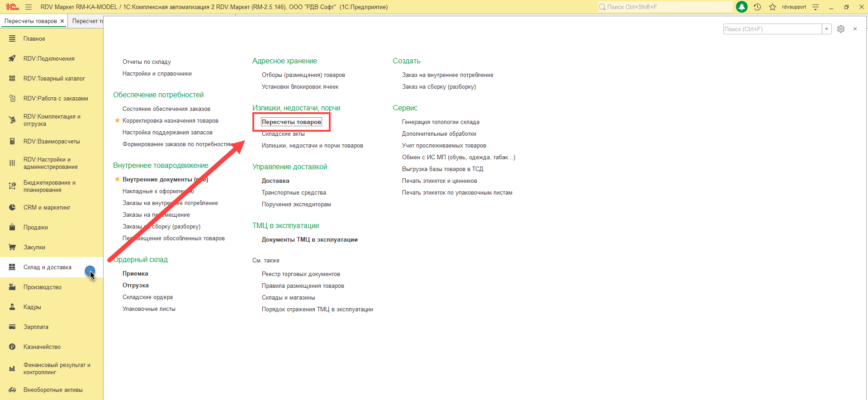Open Поручения экспедиторам
The height and width of the screenshot is (400, 868).
coord(296,205)
